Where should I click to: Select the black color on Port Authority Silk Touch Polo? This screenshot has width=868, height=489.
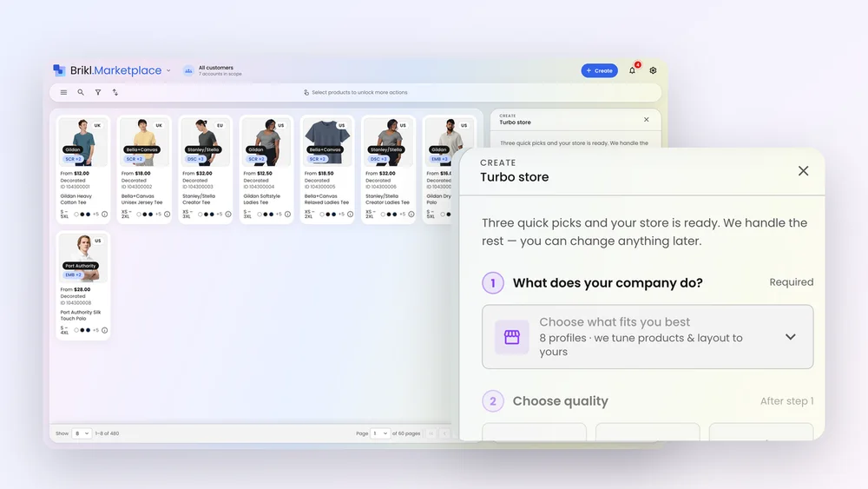tap(82, 331)
